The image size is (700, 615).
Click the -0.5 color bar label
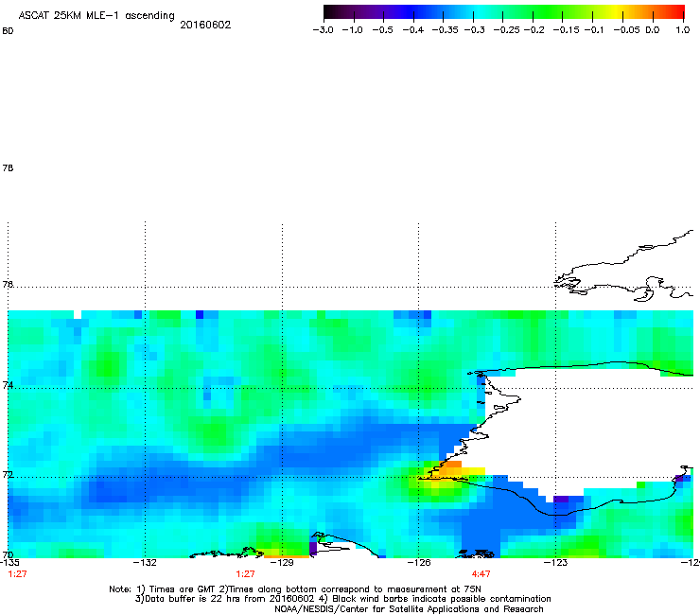pos(382,30)
